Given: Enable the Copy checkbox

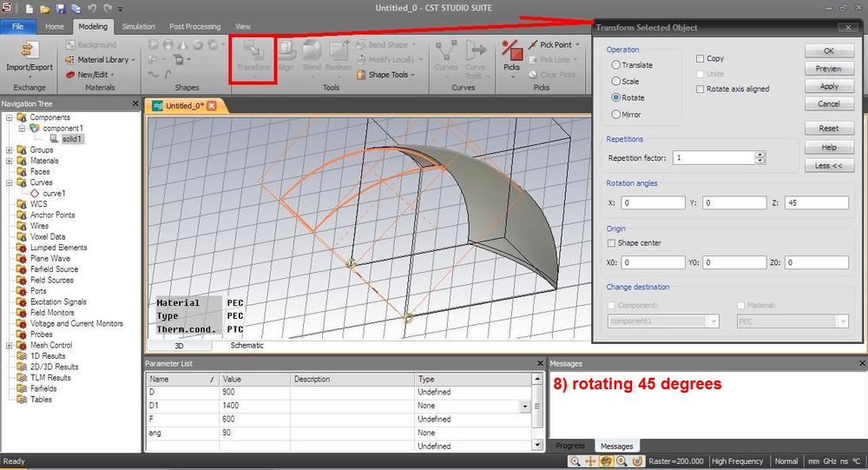Looking at the screenshot, I should point(700,58).
